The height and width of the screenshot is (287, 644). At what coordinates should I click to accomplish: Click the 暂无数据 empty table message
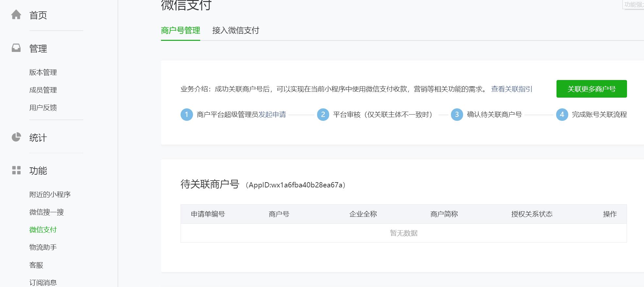tap(404, 233)
